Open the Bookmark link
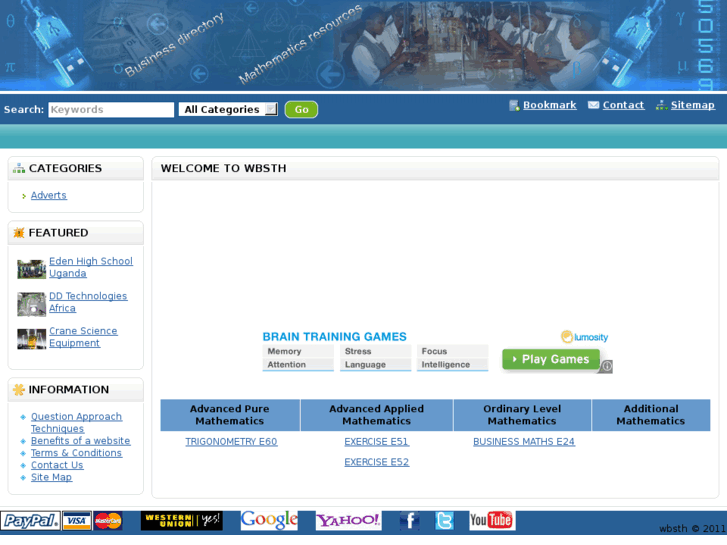Viewport: 727px width, 545px height. pyautogui.click(x=550, y=105)
